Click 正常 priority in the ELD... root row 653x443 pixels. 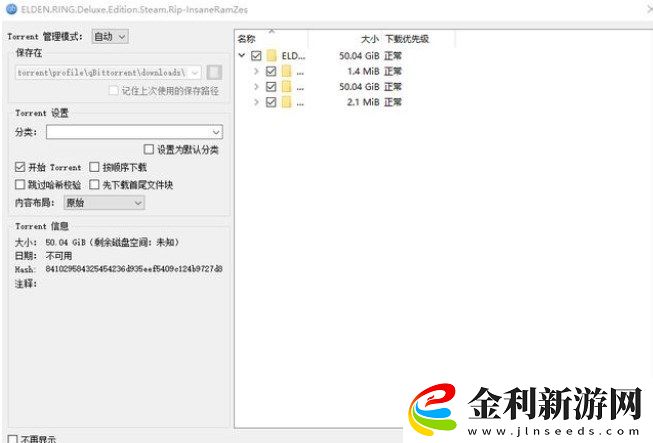click(x=393, y=55)
